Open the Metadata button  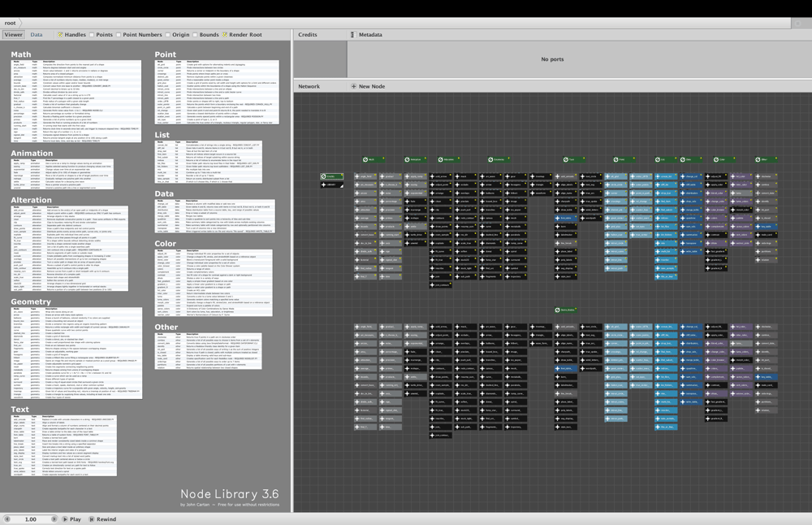click(x=367, y=35)
